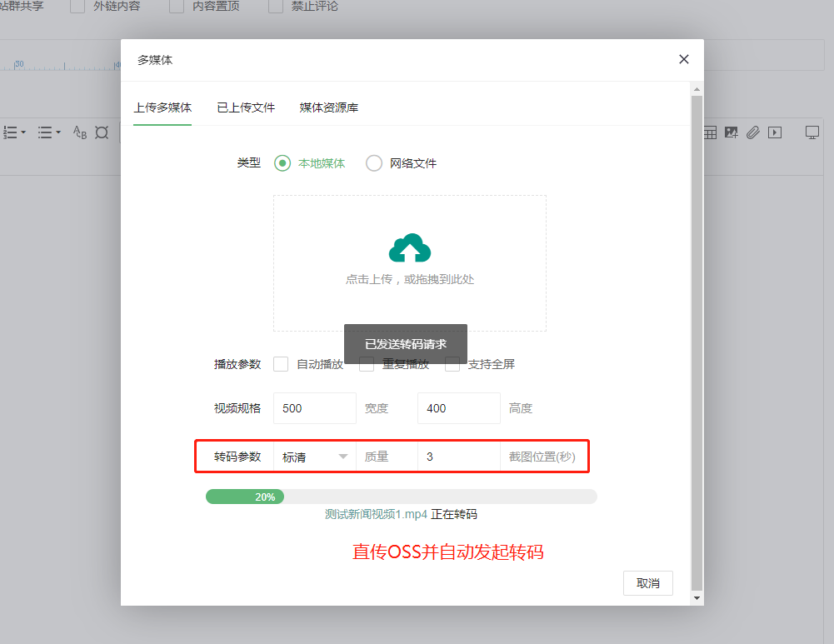Click the cloud upload icon
The image size is (834, 644).
click(410, 247)
